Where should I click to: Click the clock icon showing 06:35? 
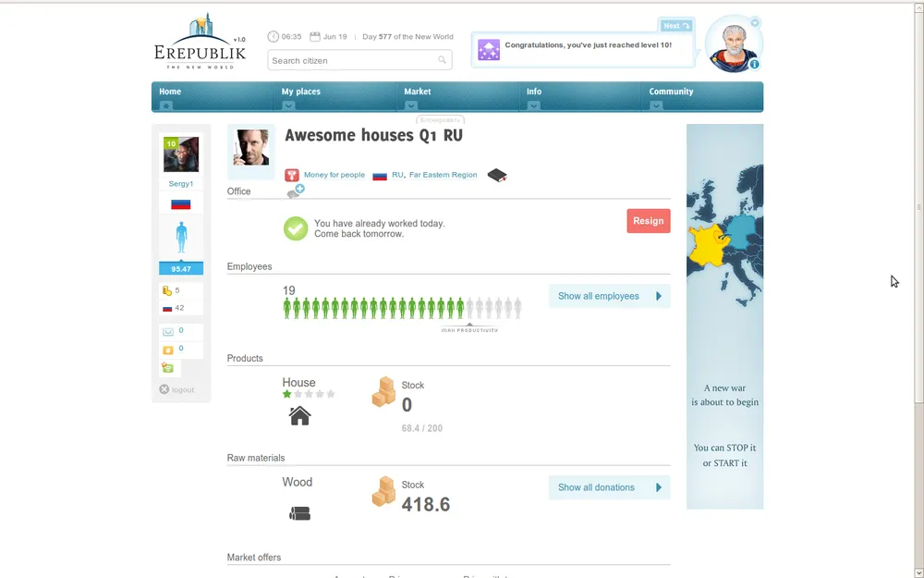(273, 37)
